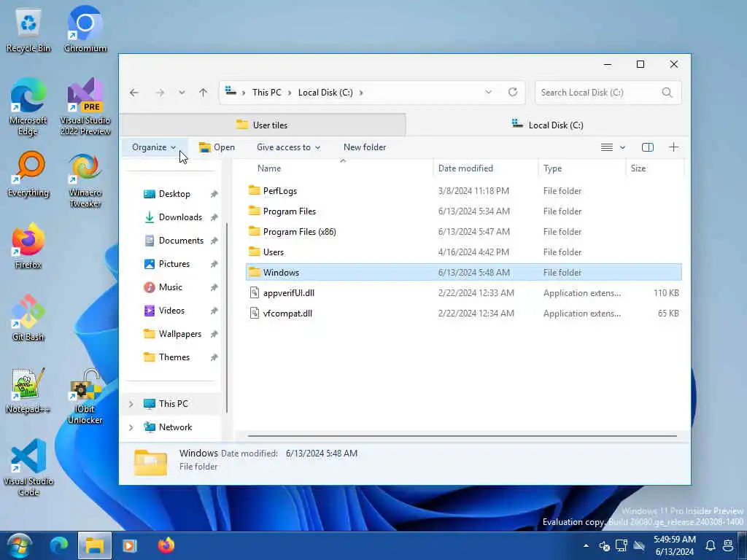Screen dimensions: 747x560
Task: Expand chevron after Local Disk (C:) breadcrumb
Action: (x=361, y=93)
